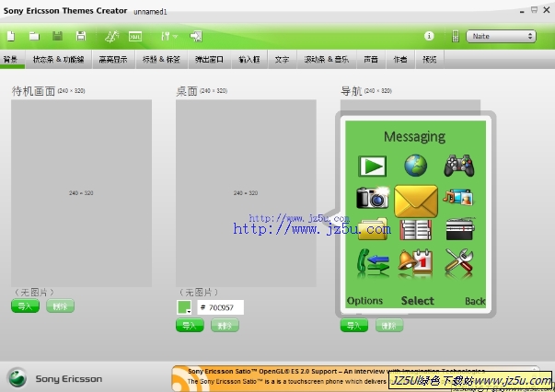
Task: Click the camera icon in preview
Action: [x=373, y=197]
